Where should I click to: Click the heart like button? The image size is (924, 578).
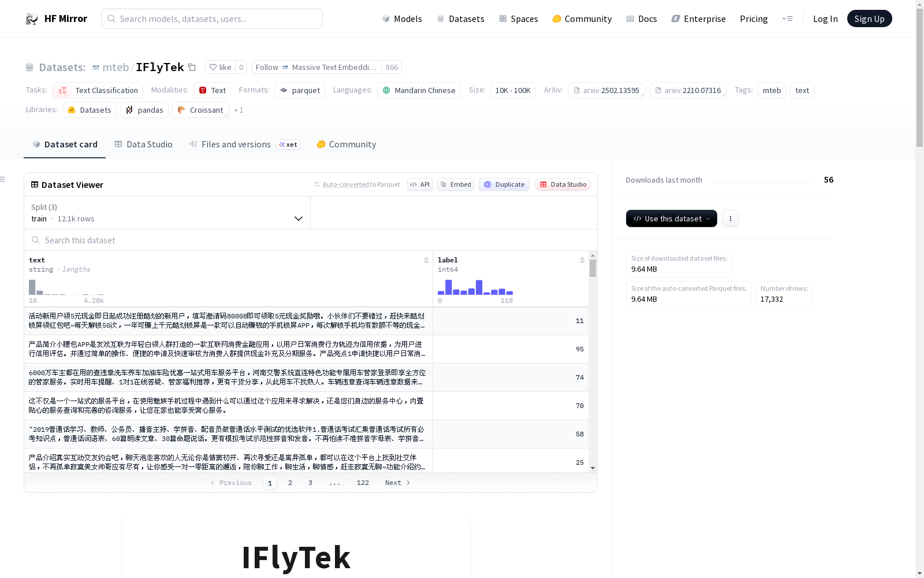click(220, 68)
